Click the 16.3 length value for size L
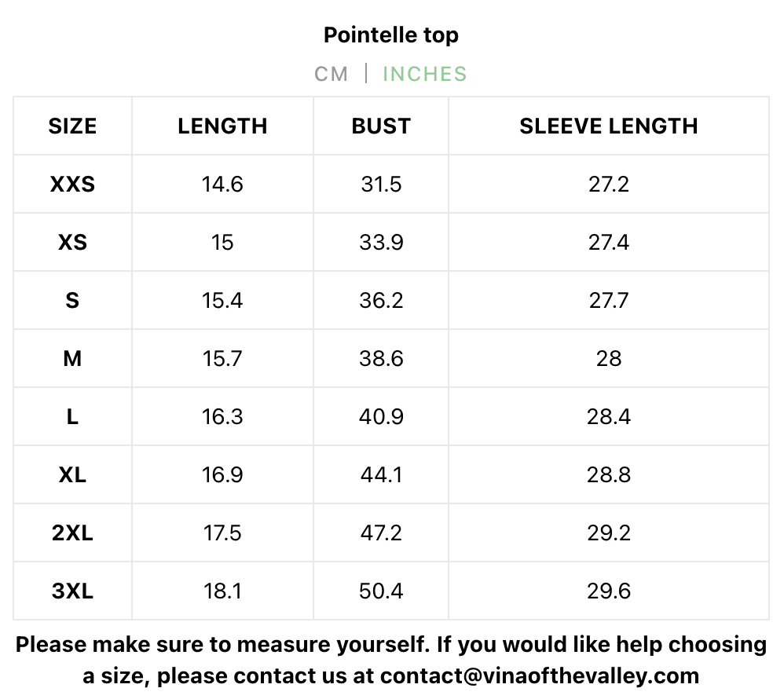Viewport: 784px width, 699px height. (222, 416)
